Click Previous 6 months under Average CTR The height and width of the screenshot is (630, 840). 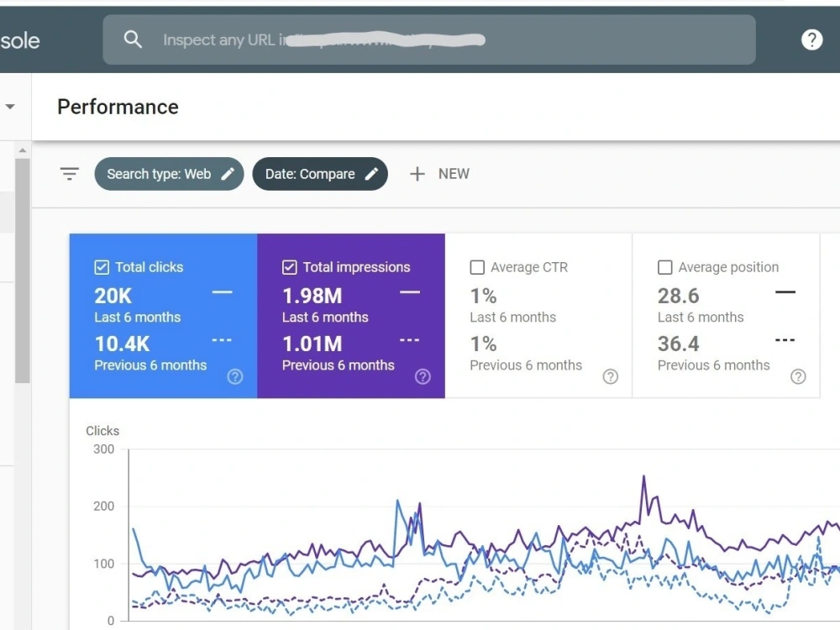(526, 365)
